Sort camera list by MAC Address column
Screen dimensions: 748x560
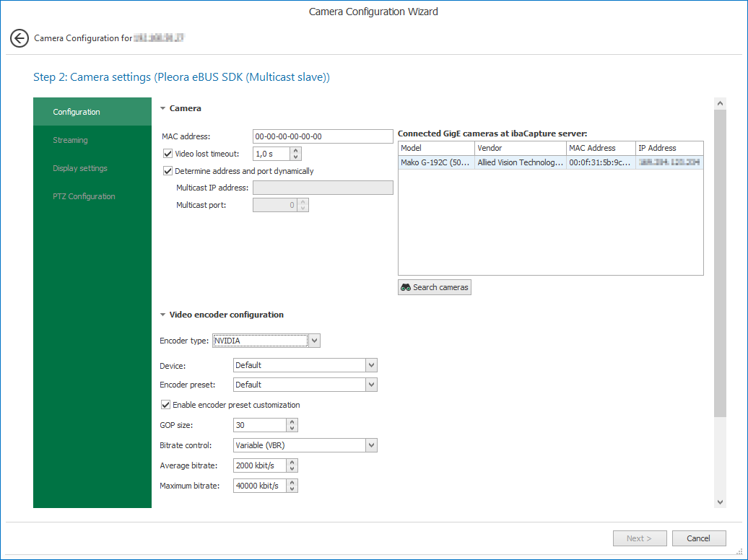(x=601, y=148)
